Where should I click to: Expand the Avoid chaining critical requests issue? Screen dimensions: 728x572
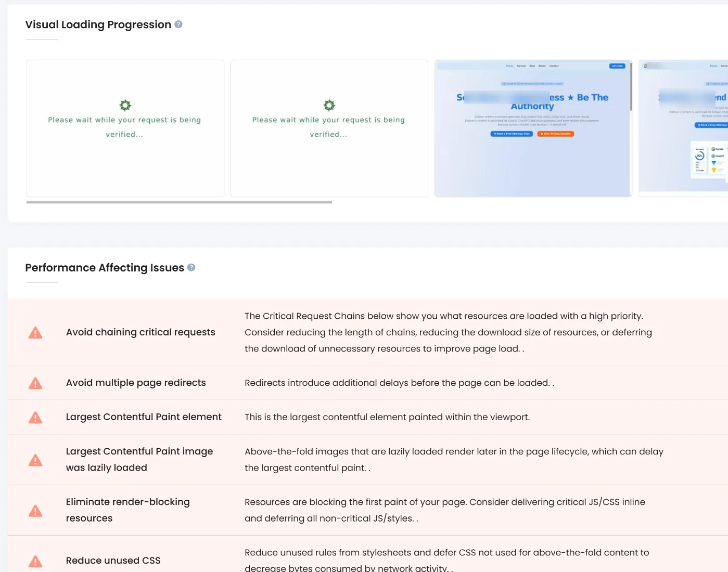pyautogui.click(x=141, y=332)
